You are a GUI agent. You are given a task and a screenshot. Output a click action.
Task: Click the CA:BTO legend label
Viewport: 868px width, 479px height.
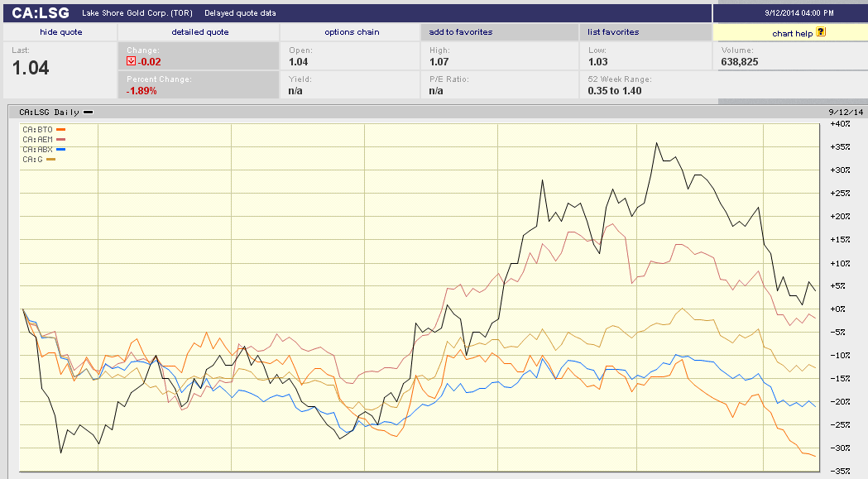tap(37, 130)
